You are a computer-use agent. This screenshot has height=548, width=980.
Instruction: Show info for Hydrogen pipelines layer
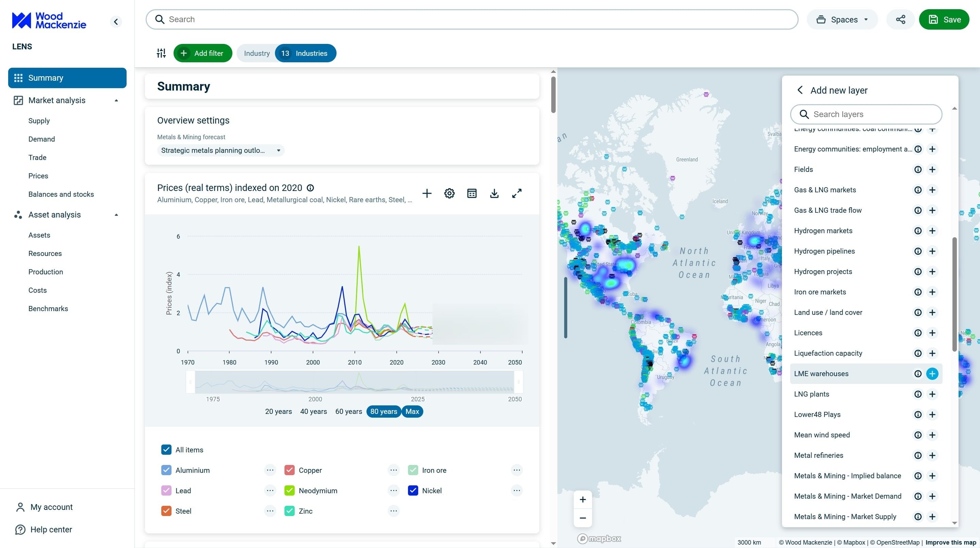point(918,251)
